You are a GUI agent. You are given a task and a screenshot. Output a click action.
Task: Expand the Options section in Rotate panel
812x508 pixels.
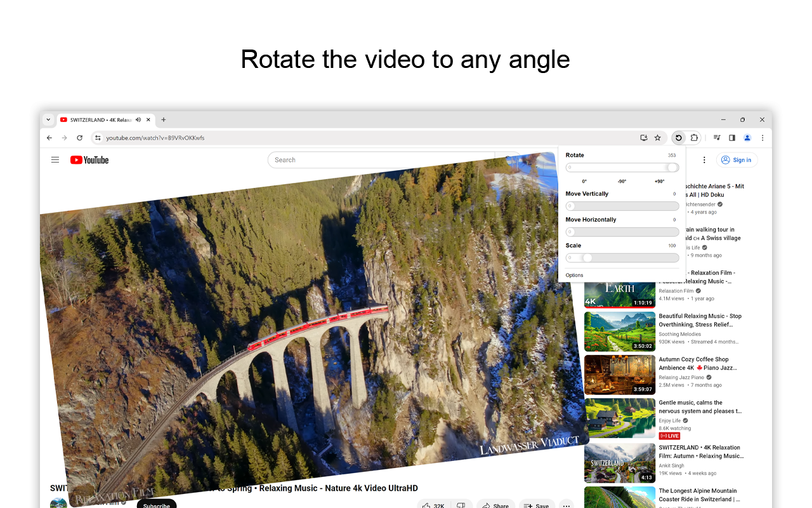(574, 275)
